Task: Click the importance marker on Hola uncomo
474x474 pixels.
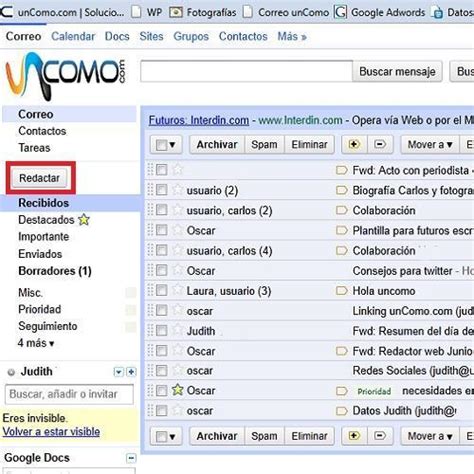Action: point(341,291)
